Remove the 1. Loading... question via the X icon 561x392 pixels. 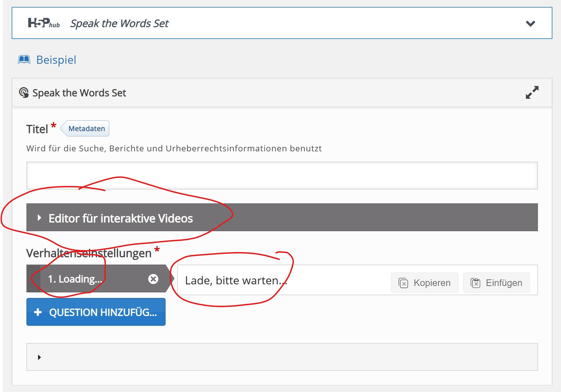(153, 279)
